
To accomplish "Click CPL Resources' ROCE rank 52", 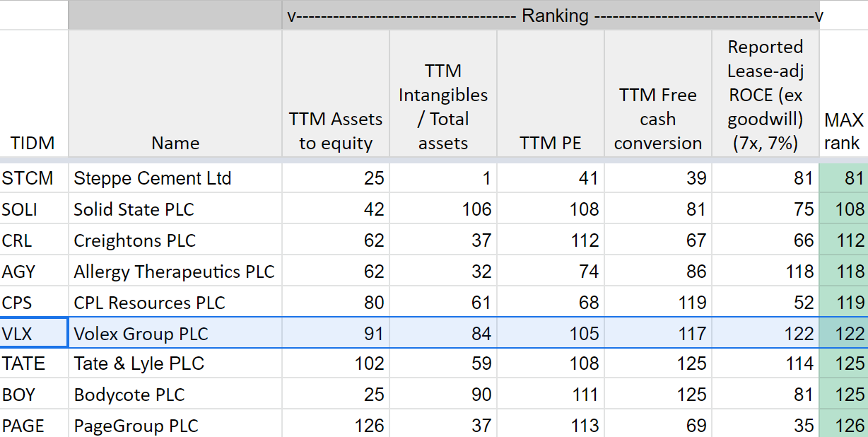I will coord(766,303).
